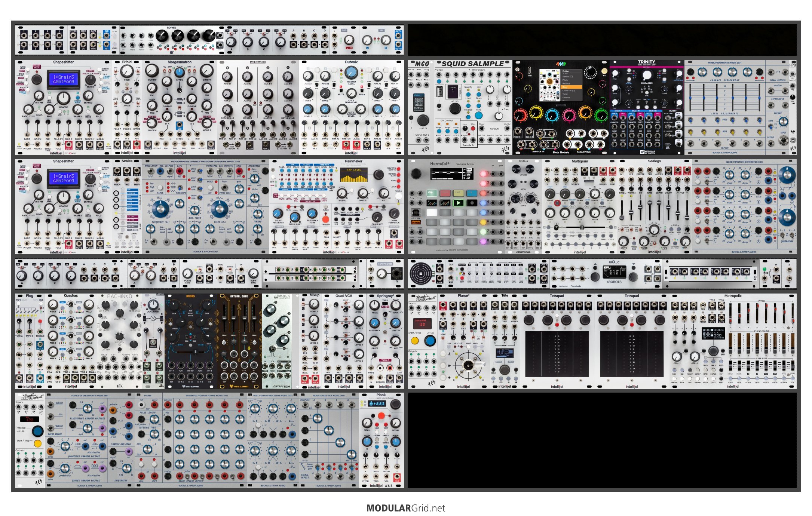This screenshot has height=516, width=812.
Task: Click the TIME fader on Sealegs
Action: point(622,210)
